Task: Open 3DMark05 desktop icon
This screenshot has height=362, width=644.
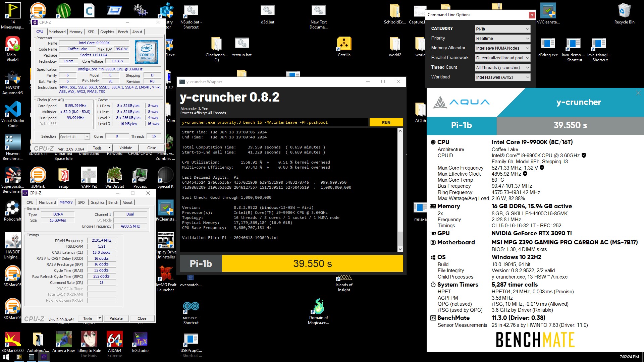Action: tap(13, 277)
